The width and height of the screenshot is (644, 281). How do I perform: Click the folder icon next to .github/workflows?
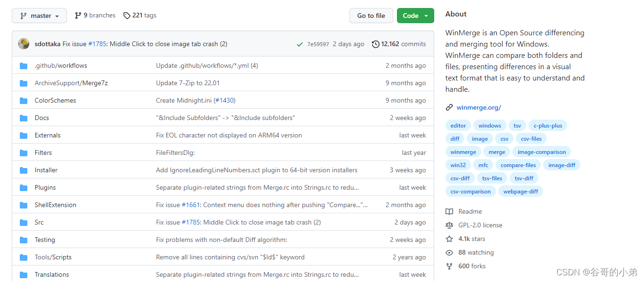click(x=24, y=66)
